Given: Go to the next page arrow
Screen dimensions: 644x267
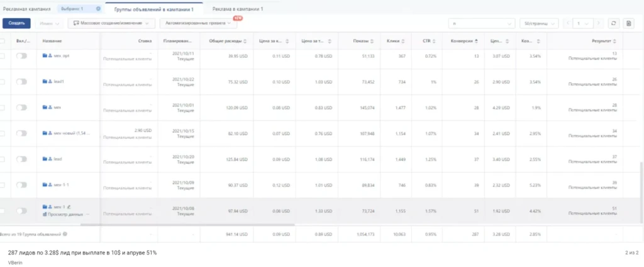Looking at the screenshot, I should click(x=599, y=23).
